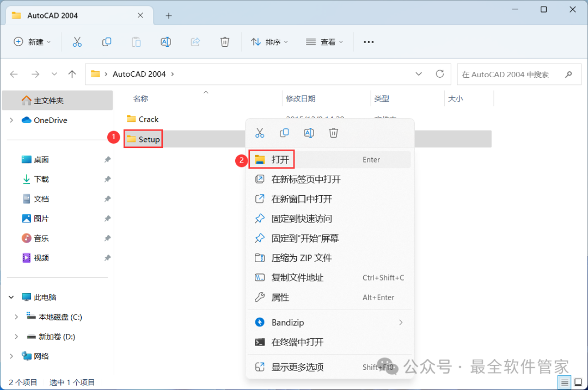Close the AutoCAD 2004 tab

coord(140,15)
